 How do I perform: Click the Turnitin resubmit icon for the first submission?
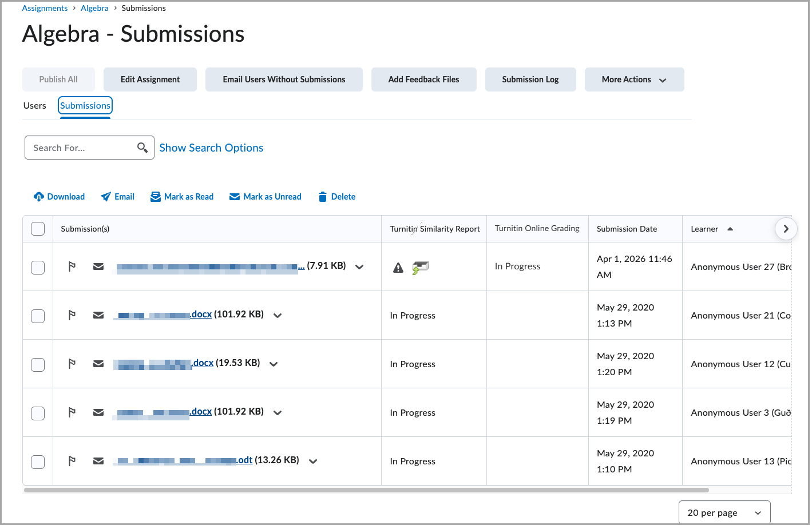(419, 267)
